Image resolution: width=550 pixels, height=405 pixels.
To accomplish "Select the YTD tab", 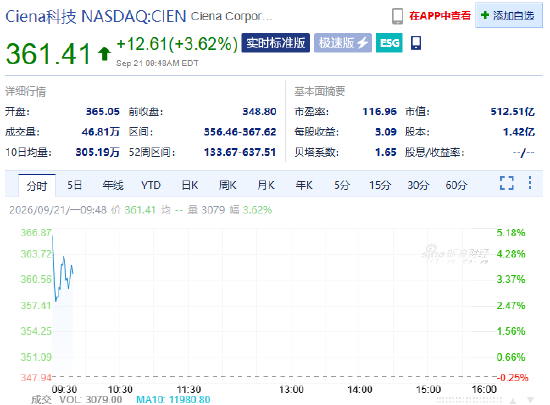I will click(x=151, y=185).
